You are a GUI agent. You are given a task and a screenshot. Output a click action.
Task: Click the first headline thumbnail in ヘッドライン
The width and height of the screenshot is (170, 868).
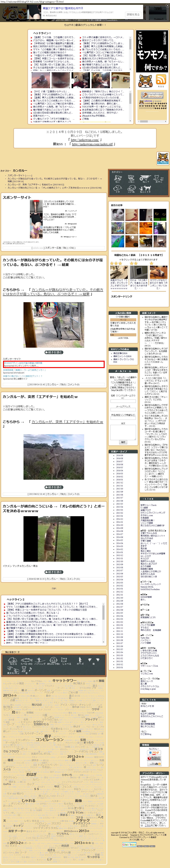click(x=41, y=80)
